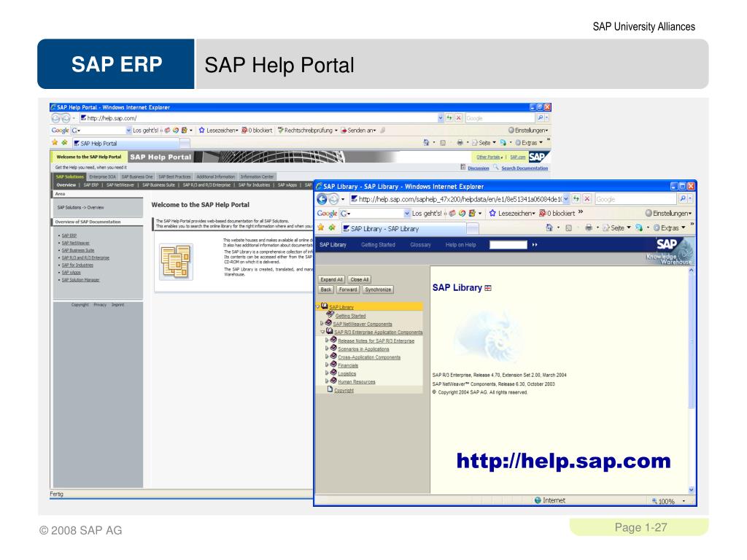Open Senden an dropdown in Help Portal window
The image size is (747, 560).
(x=375, y=130)
